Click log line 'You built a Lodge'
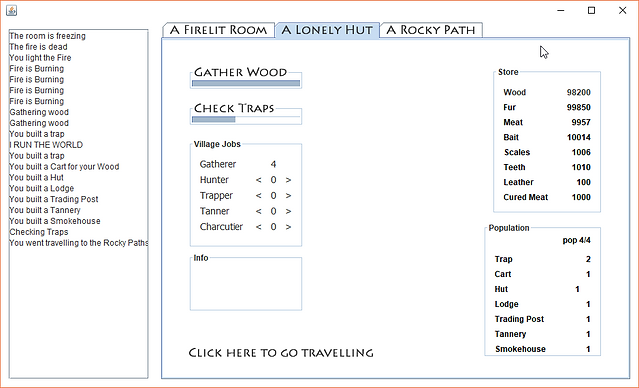This screenshot has width=639, height=388. click(x=42, y=188)
